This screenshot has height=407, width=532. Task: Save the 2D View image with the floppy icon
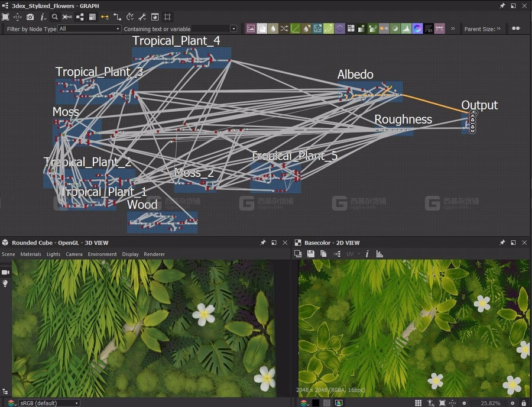(310, 254)
